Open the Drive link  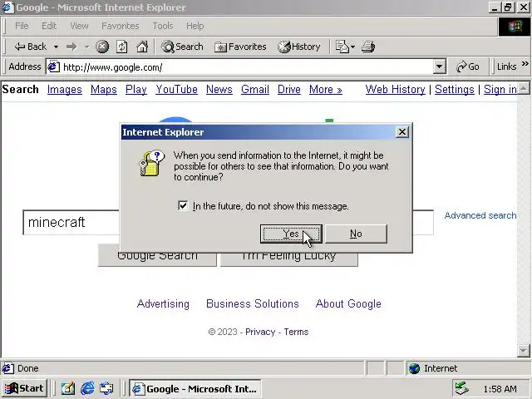tap(289, 89)
